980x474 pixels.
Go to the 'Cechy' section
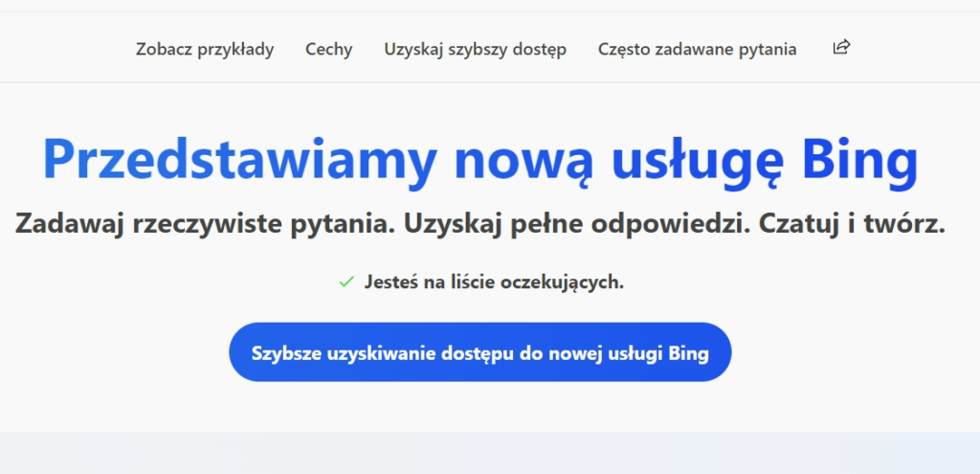329,50
